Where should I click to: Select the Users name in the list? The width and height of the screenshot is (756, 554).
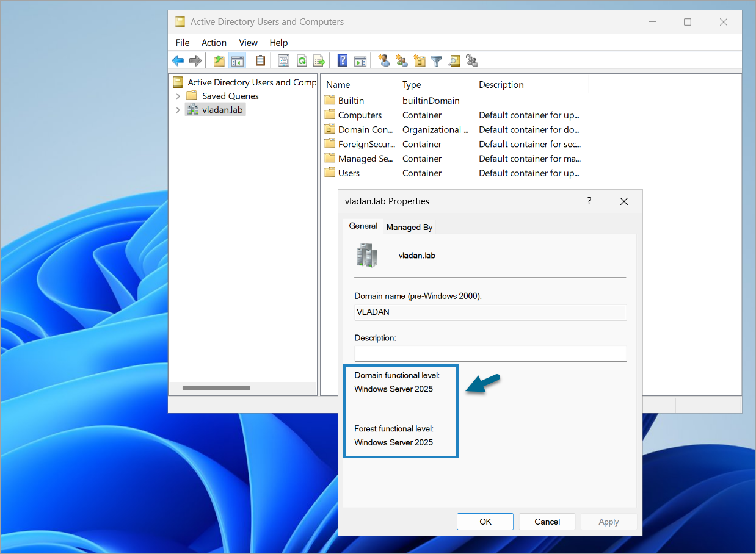tap(349, 173)
